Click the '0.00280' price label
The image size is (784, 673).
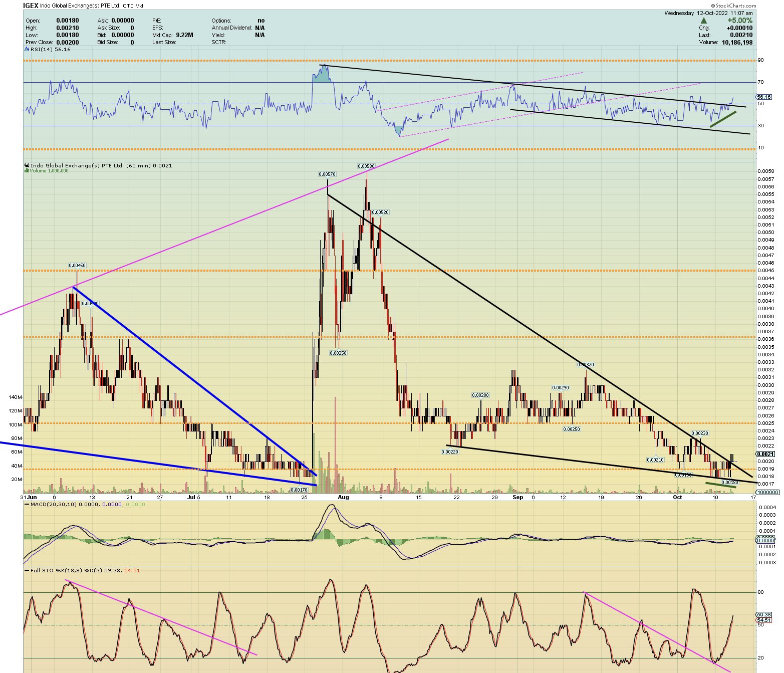480,395
